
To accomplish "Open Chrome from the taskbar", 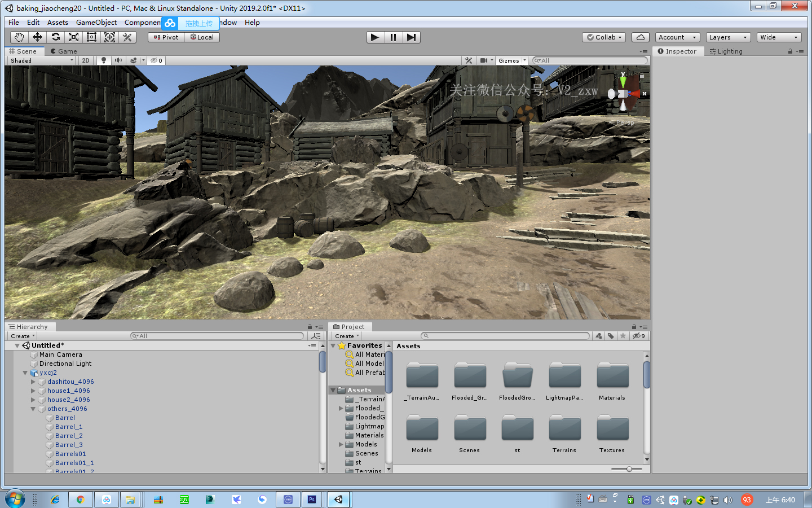I will [x=81, y=500].
